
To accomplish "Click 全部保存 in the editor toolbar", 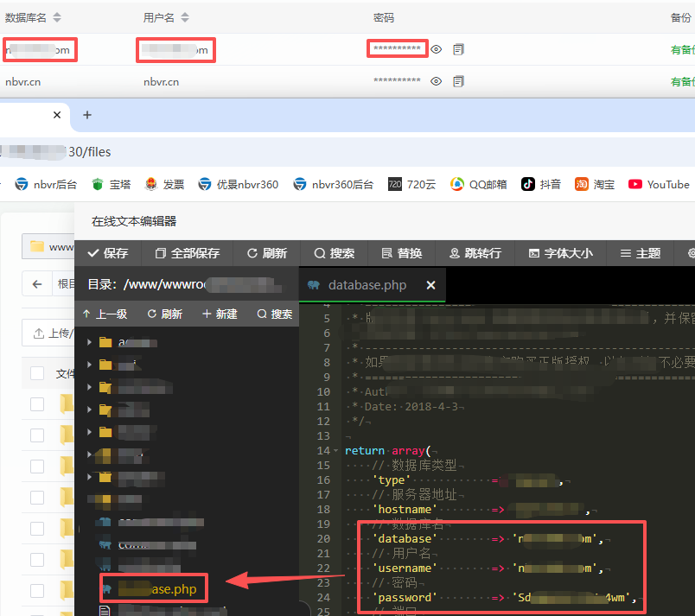I will (187, 253).
